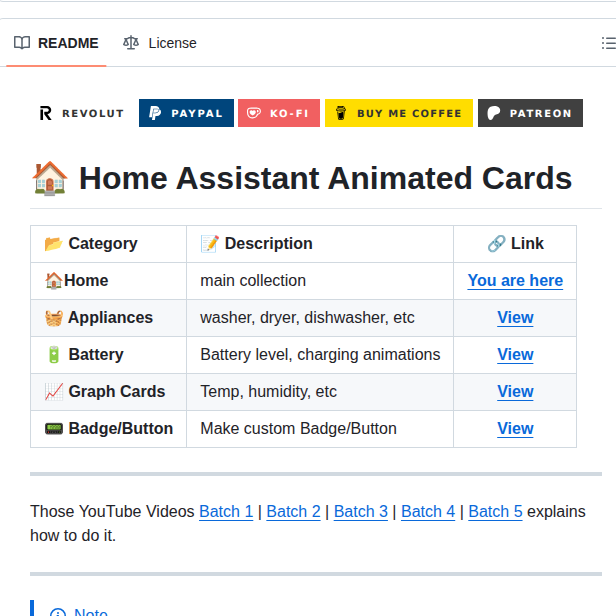616x616 pixels.
Task: Click the chain icon beside Link header
Action: pyautogui.click(x=496, y=244)
